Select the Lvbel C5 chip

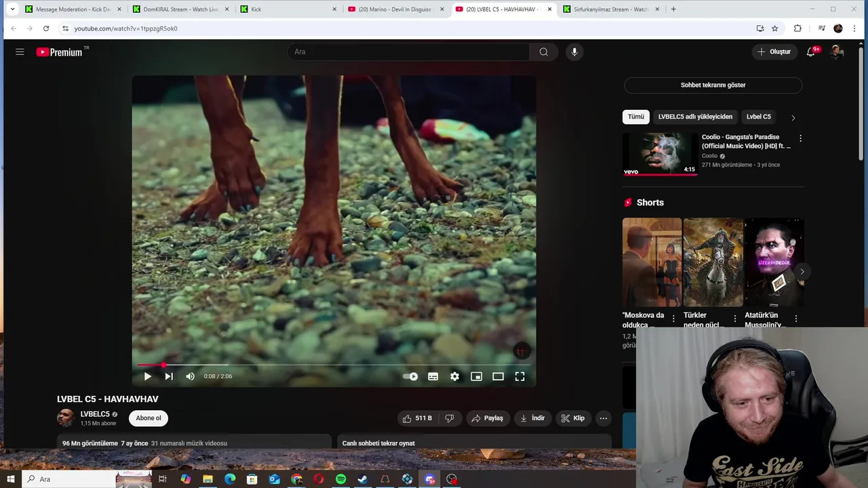point(759,117)
